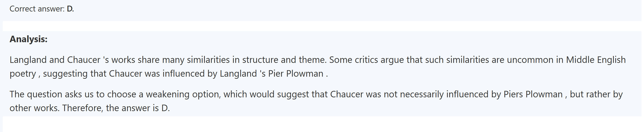644x132 pixels.
Task: Click the "Correct answer:" label
Action: [37, 9]
